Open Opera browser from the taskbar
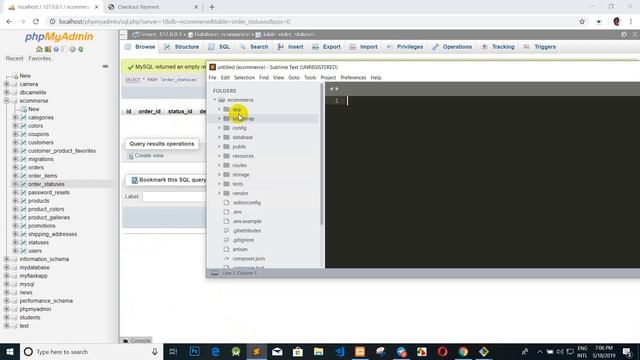The image size is (640, 360). click(x=442, y=351)
